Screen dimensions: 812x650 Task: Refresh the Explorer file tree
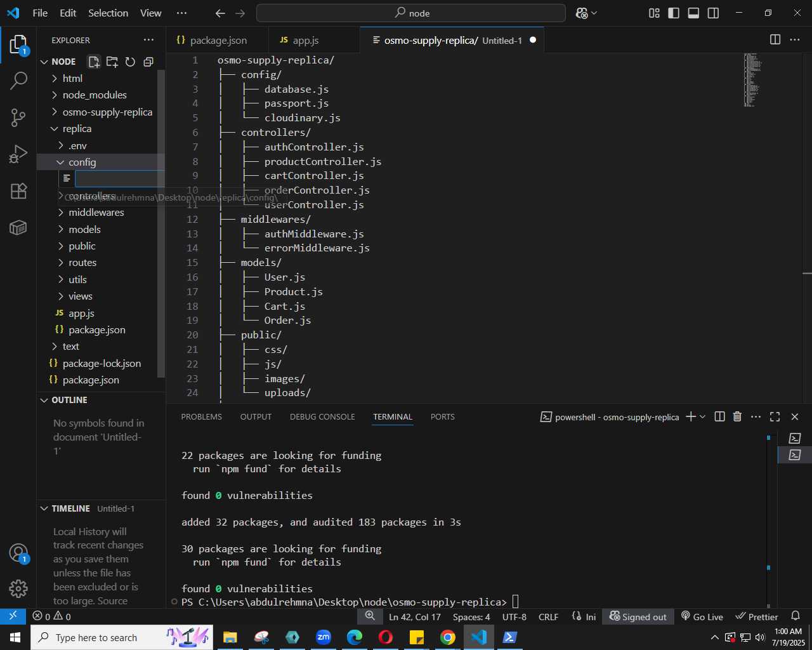point(130,62)
